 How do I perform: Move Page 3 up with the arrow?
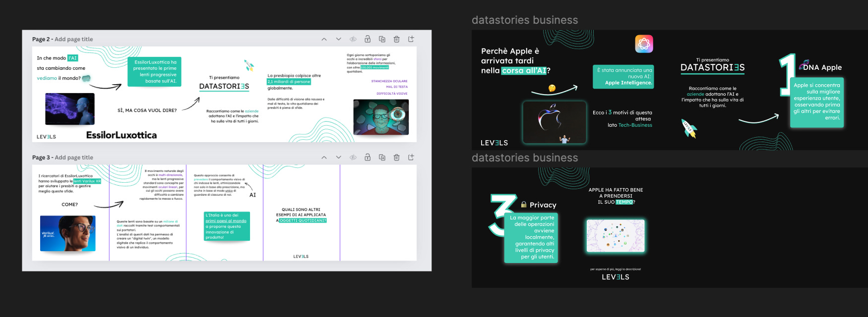324,158
